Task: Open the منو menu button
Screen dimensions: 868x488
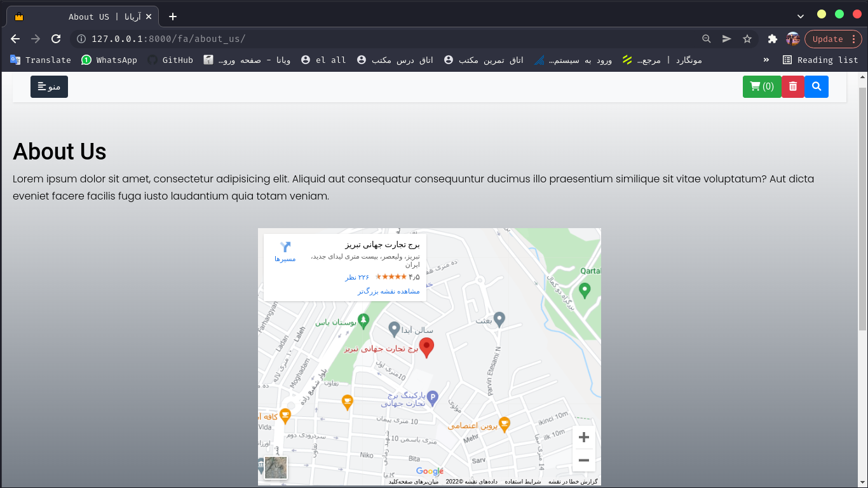Action: pos(49,86)
